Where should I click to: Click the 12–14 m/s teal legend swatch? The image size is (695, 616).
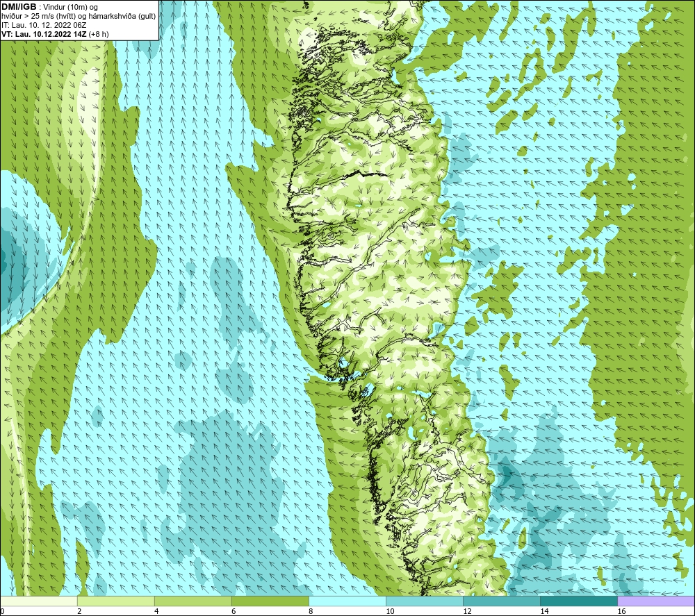501,601
